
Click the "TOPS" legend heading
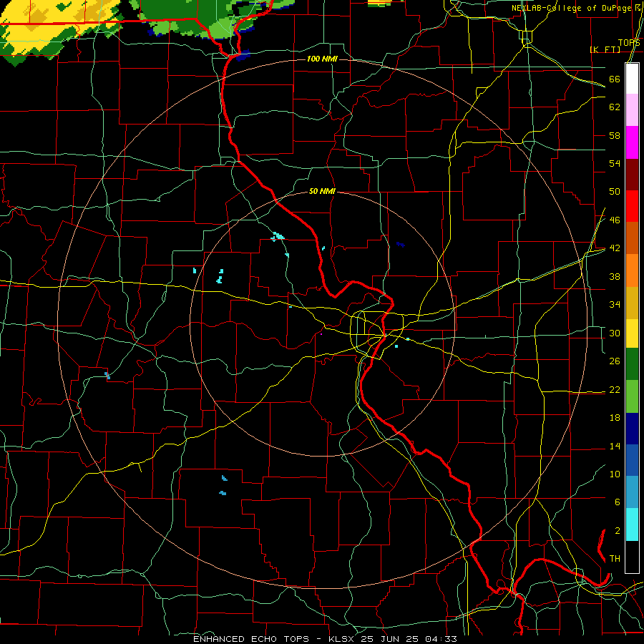point(629,42)
